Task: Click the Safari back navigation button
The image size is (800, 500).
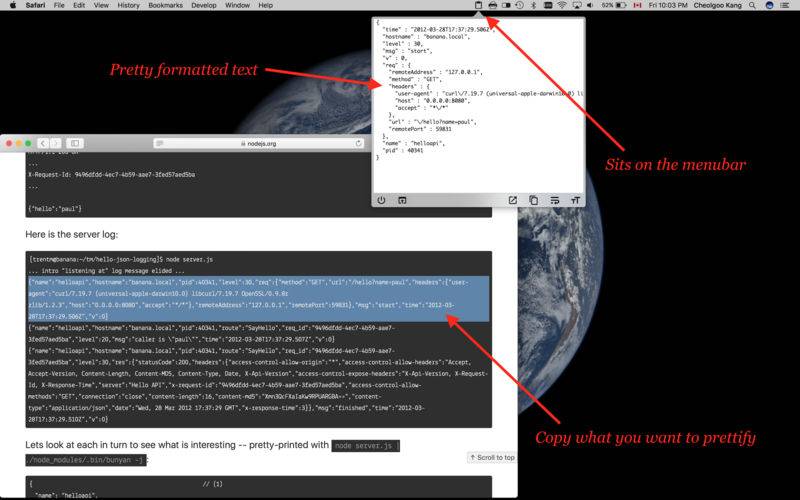Action: [x=43, y=143]
